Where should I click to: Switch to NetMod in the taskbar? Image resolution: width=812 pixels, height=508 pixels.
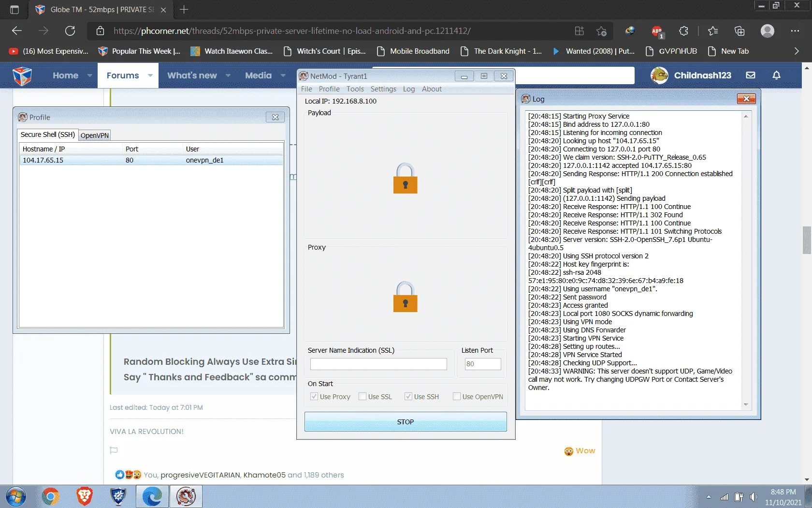click(x=186, y=497)
